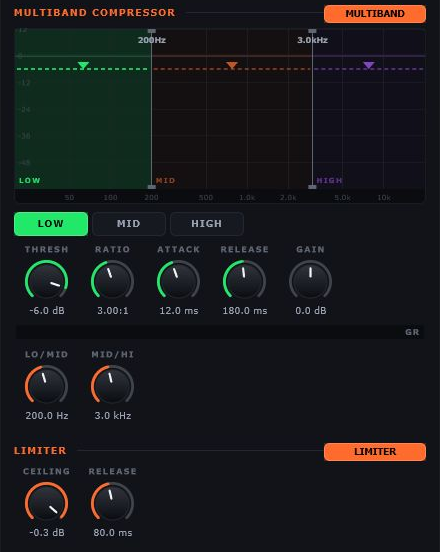Click the limiter RELEASE knob at 80.0 ms
Image resolution: width=440 pixels, height=552 pixels.
pos(112,503)
